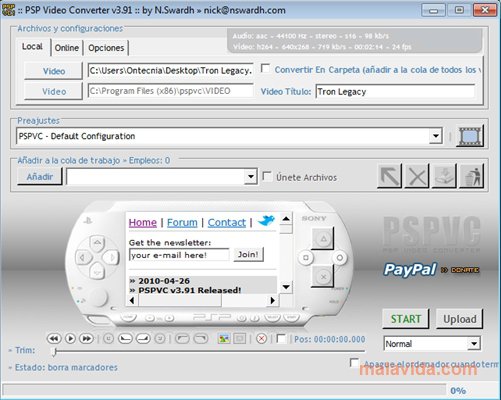Viewport: 501px width, 400px height.
Task: Click the move-up arrow queue icon
Action: coord(389,176)
